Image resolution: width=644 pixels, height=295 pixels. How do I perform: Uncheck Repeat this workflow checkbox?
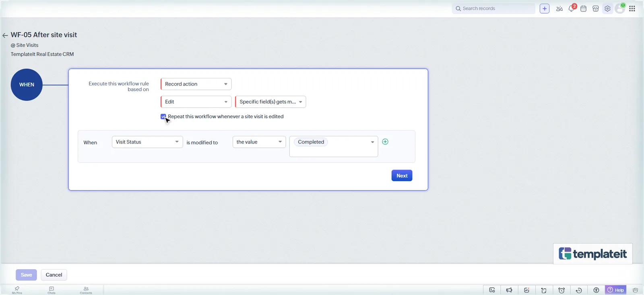pos(163,117)
